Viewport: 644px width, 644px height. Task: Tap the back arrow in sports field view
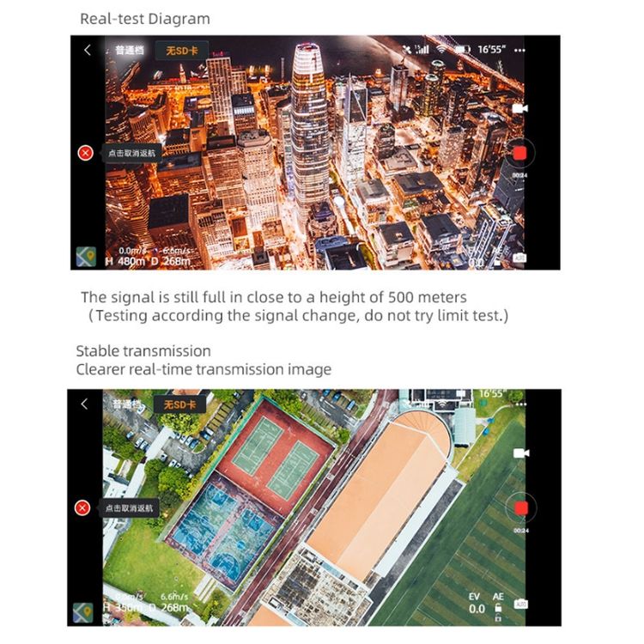(84, 404)
